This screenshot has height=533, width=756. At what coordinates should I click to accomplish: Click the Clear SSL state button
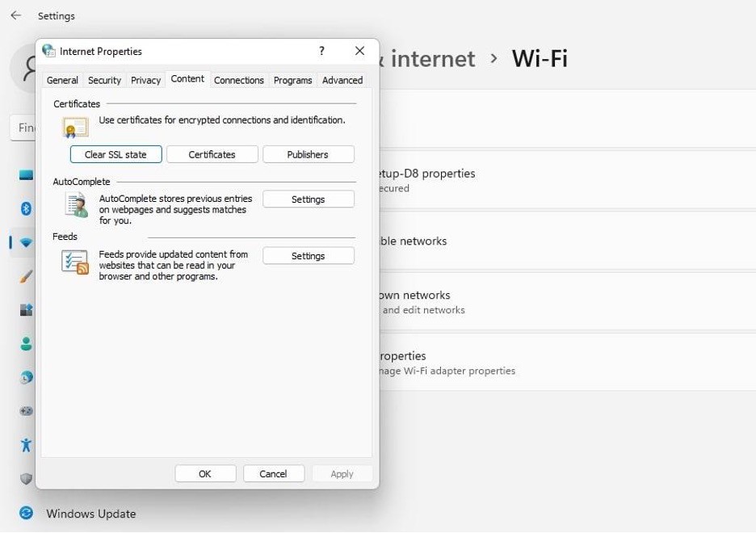pyautogui.click(x=115, y=154)
